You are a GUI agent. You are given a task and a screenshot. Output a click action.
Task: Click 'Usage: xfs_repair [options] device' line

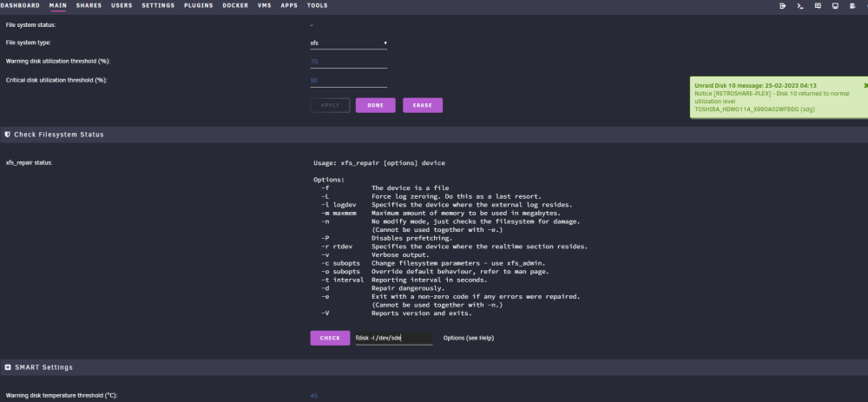click(379, 162)
